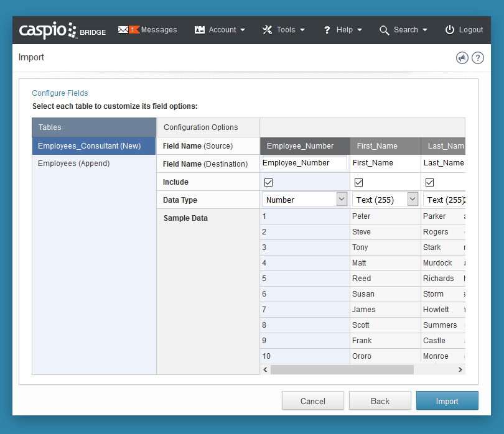Expand the Account menu arrow
Screen dimensions: 504x434
click(243, 30)
